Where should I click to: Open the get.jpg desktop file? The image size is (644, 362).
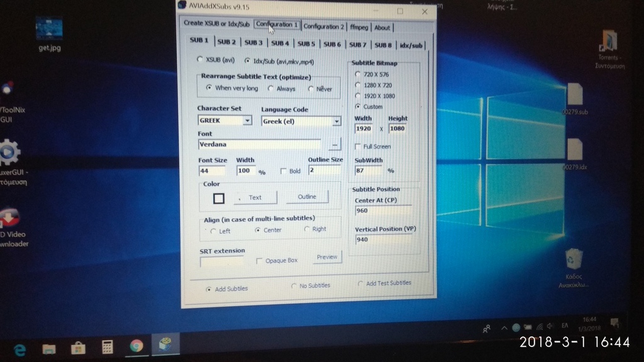pyautogui.click(x=49, y=30)
